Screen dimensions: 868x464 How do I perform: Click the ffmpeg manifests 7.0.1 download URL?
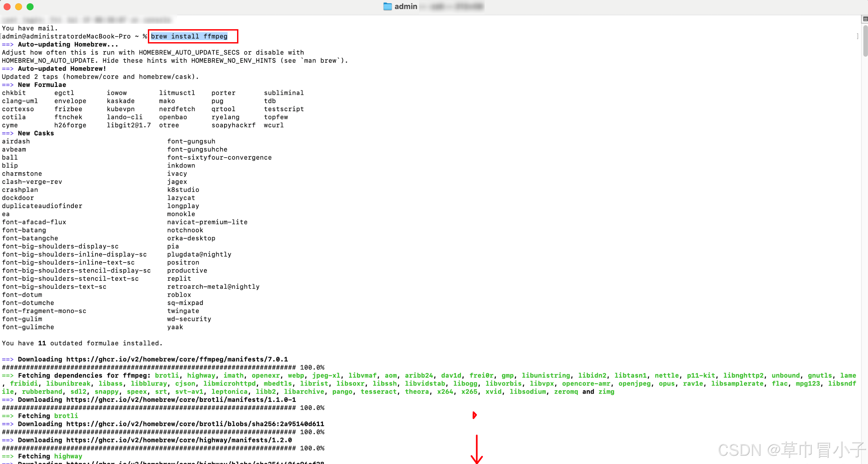(177, 359)
